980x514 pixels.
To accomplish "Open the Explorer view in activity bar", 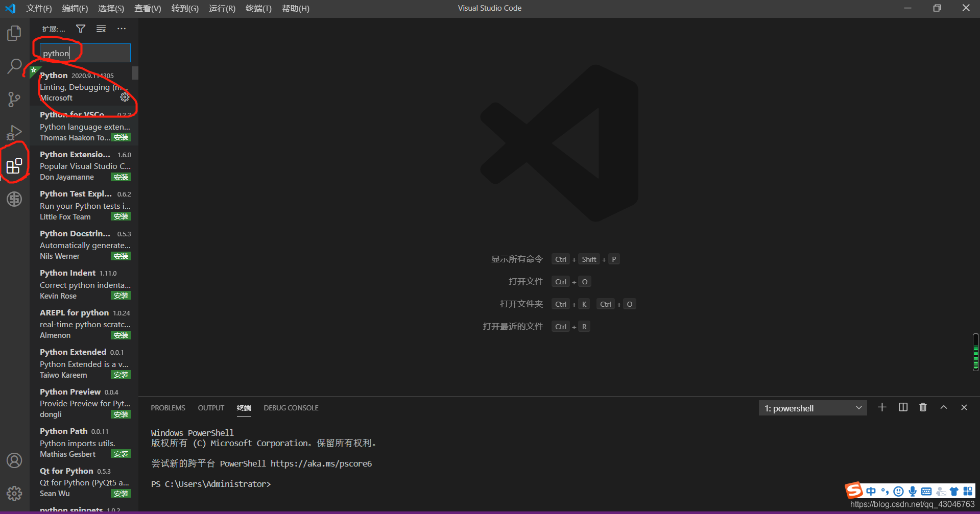I will coord(14,33).
